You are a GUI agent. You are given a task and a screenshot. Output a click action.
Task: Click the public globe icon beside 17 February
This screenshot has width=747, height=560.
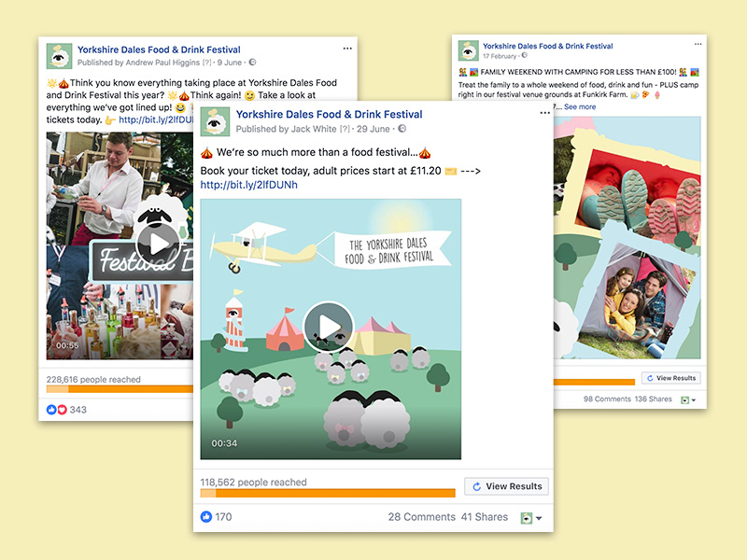point(525,55)
